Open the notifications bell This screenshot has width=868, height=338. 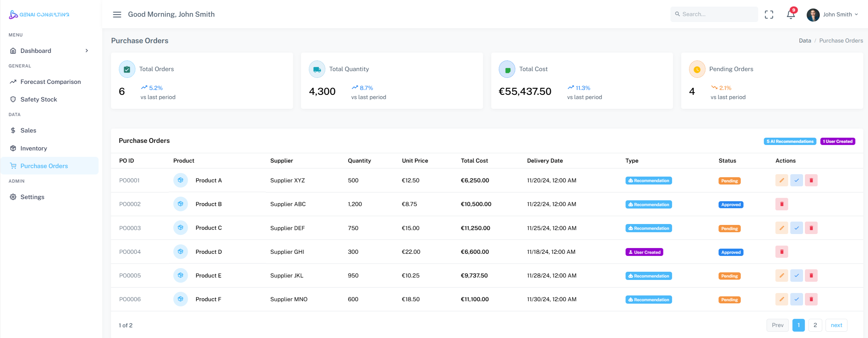(x=790, y=15)
